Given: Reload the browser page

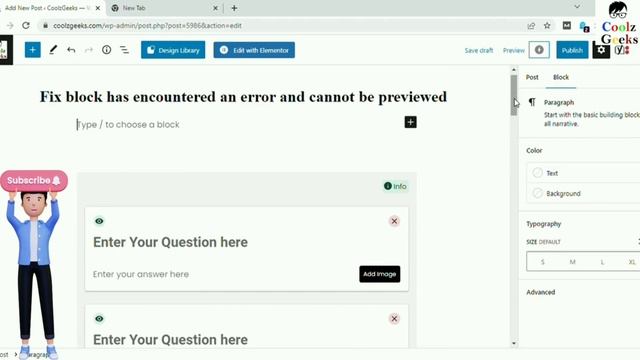Looking at the screenshot, I should (x=26, y=25).
